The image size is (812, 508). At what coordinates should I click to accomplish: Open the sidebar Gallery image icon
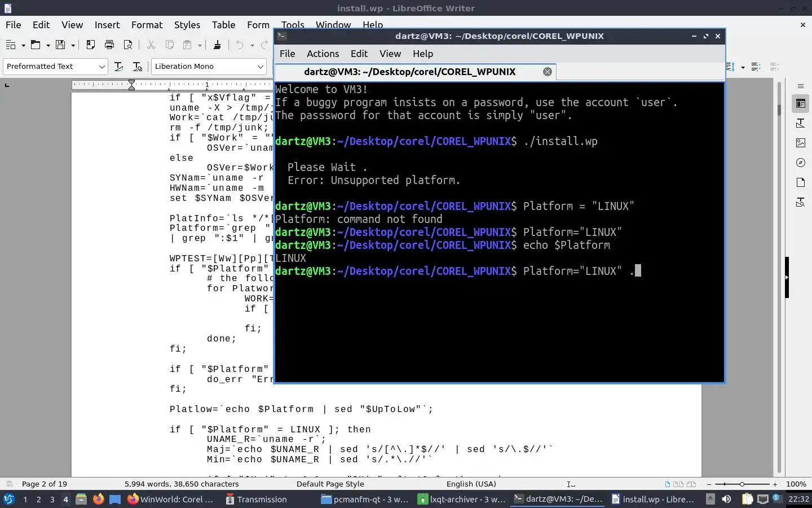pos(800,143)
